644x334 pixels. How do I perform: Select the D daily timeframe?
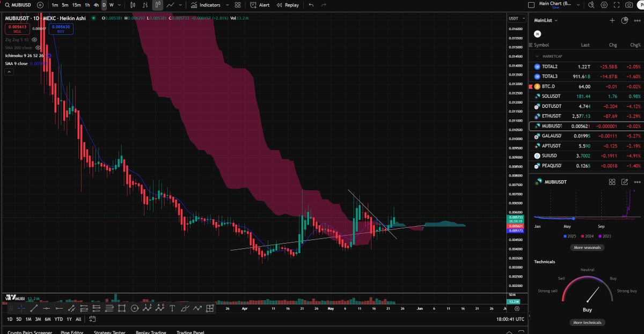point(104,5)
